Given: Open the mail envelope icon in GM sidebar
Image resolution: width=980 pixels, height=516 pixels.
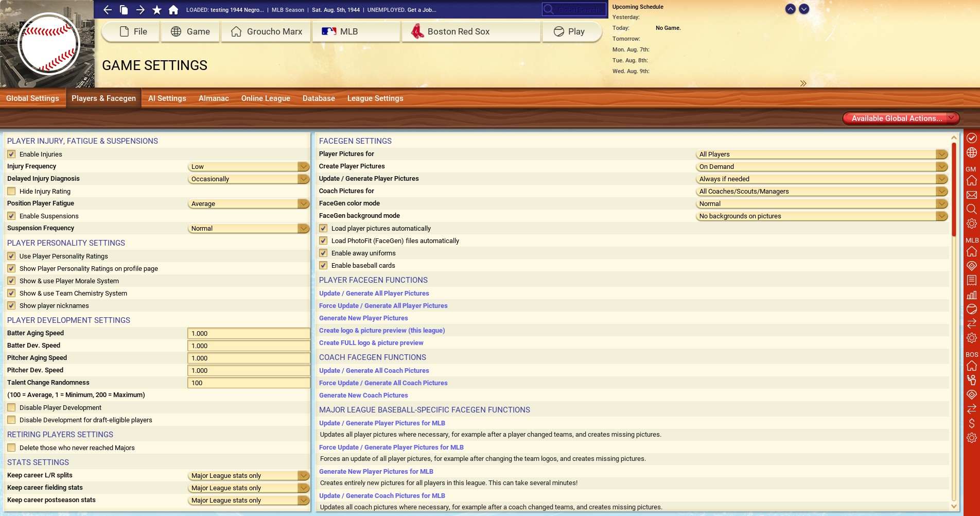Looking at the screenshot, I should tap(971, 195).
